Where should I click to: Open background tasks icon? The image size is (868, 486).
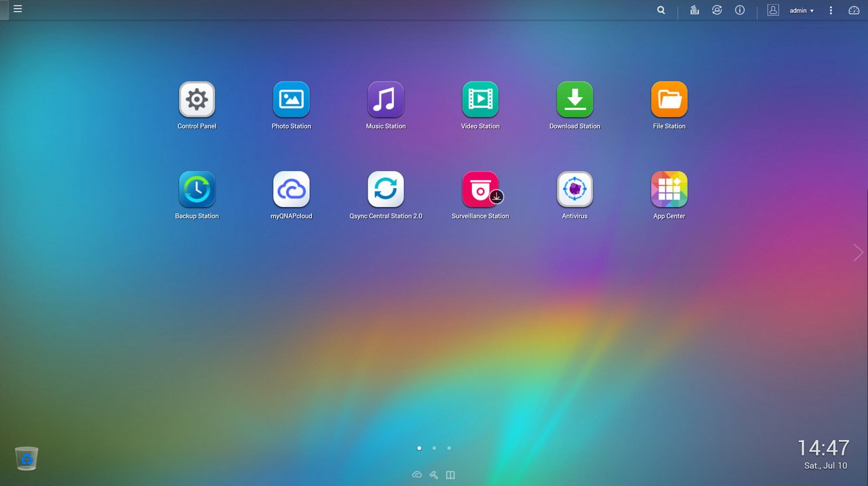pyautogui.click(x=694, y=10)
